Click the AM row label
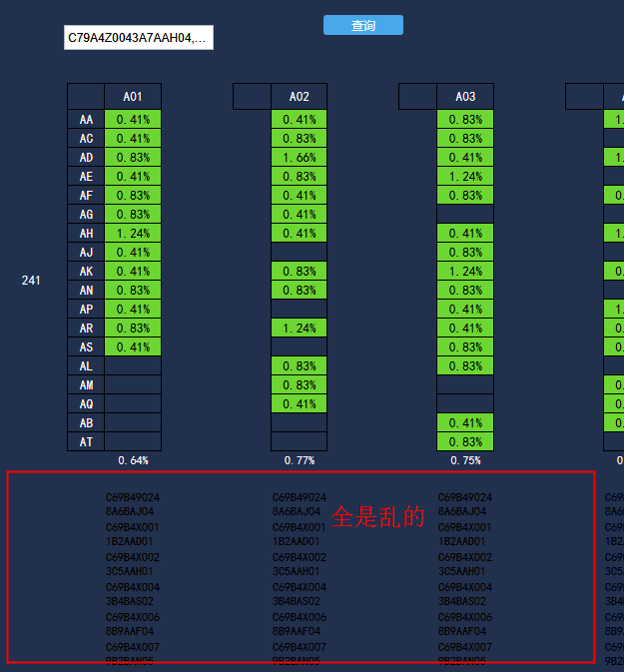The height and width of the screenshot is (672, 624). (86, 384)
